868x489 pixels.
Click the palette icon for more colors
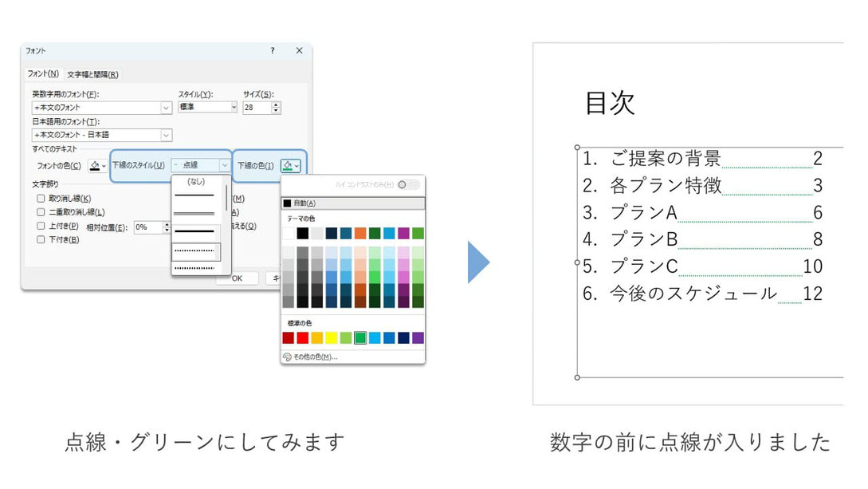tap(287, 357)
